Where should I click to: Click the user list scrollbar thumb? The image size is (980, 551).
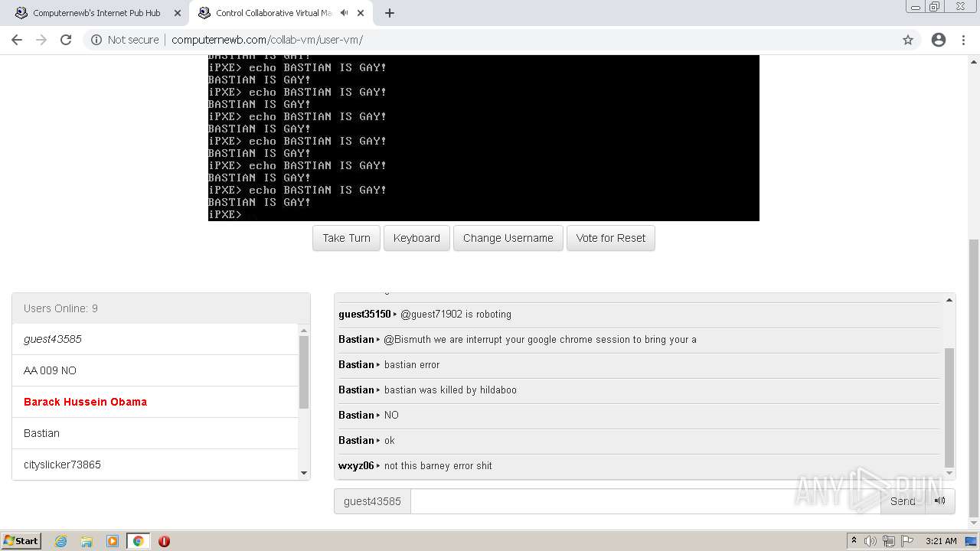304,372
